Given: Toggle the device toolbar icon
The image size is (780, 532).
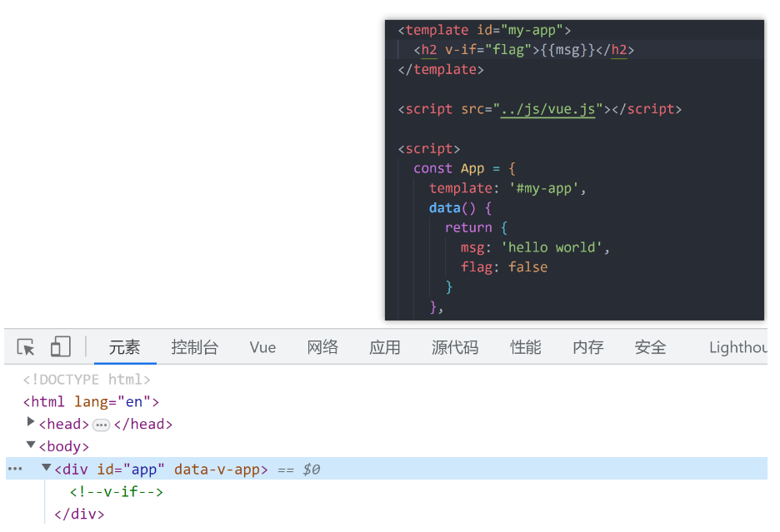Looking at the screenshot, I should (61, 346).
